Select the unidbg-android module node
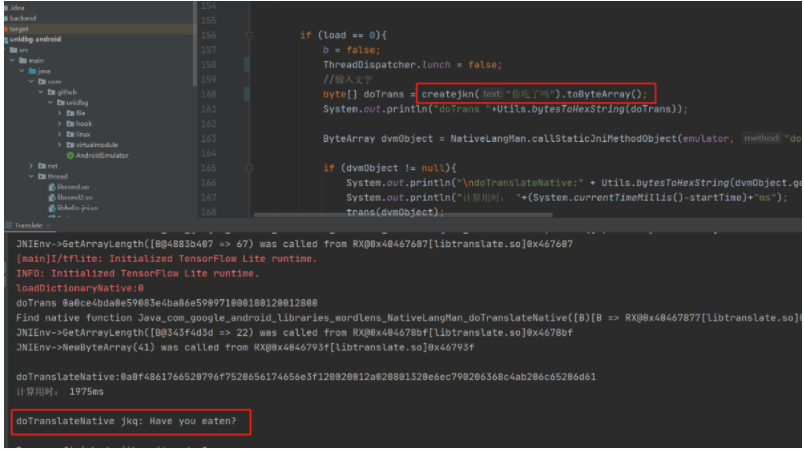Screen dimensions: 804x451 pyautogui.click(x=35, y=39)
